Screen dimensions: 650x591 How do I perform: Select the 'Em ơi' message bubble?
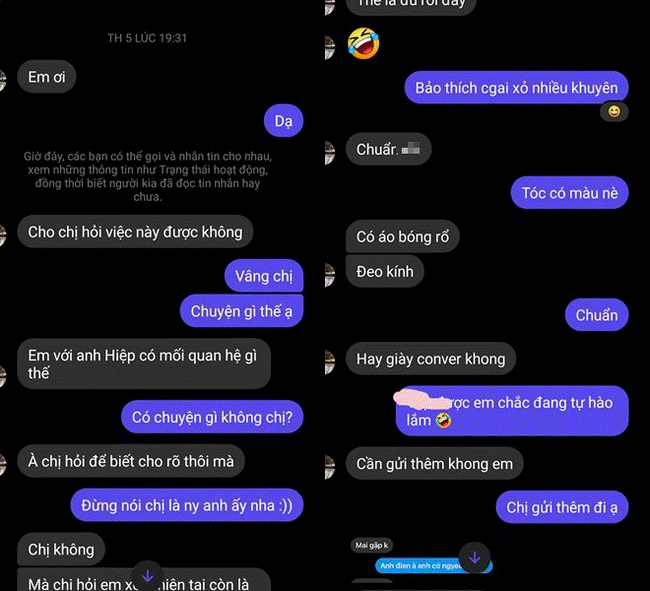[46, 77]
